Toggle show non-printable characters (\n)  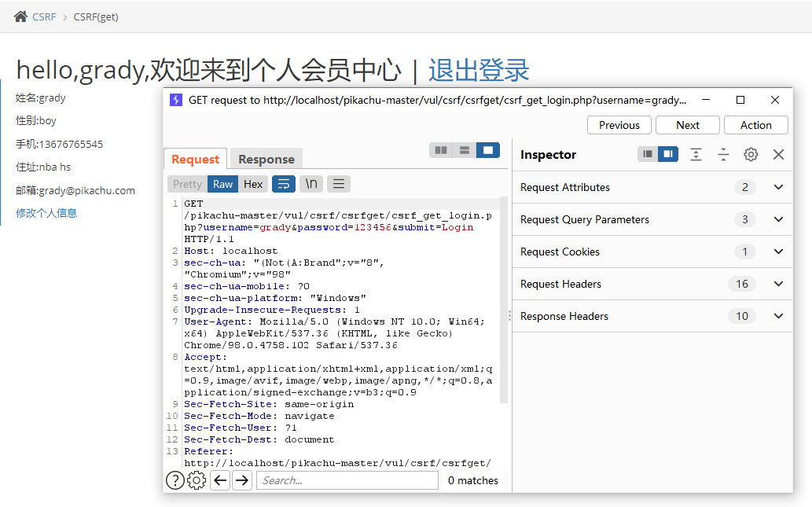coord(311,184)
